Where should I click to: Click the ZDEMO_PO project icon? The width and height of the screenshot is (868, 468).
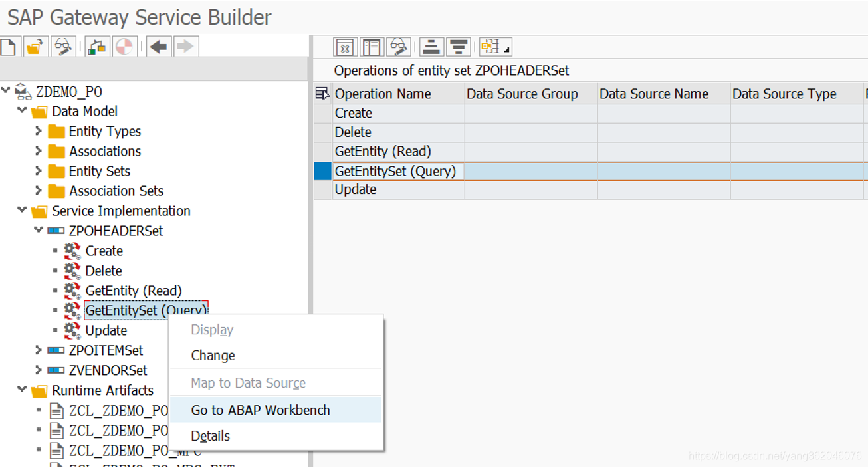coord(23,92)
